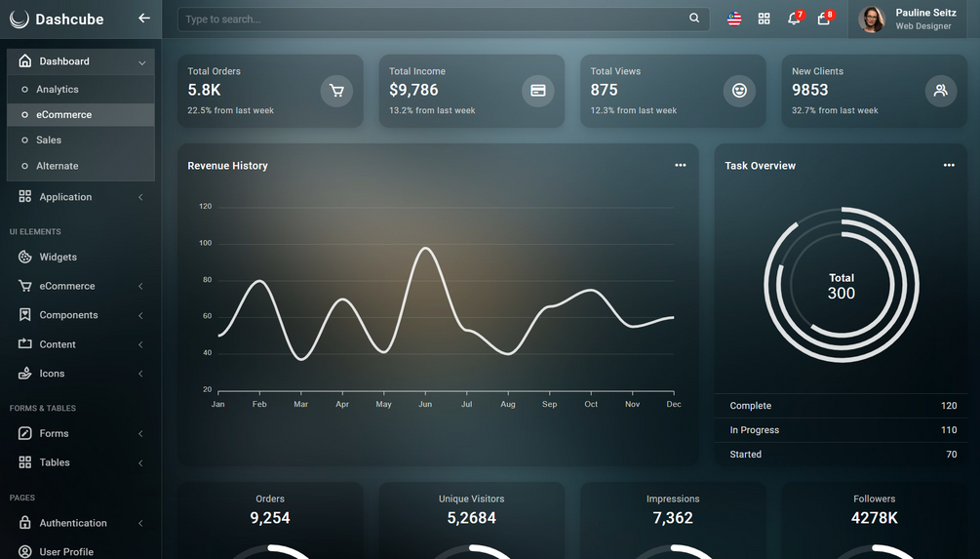Viewport: 980px width, 559px height.
Task: Click the Components bookmark icon
Action: click(25, 314)
